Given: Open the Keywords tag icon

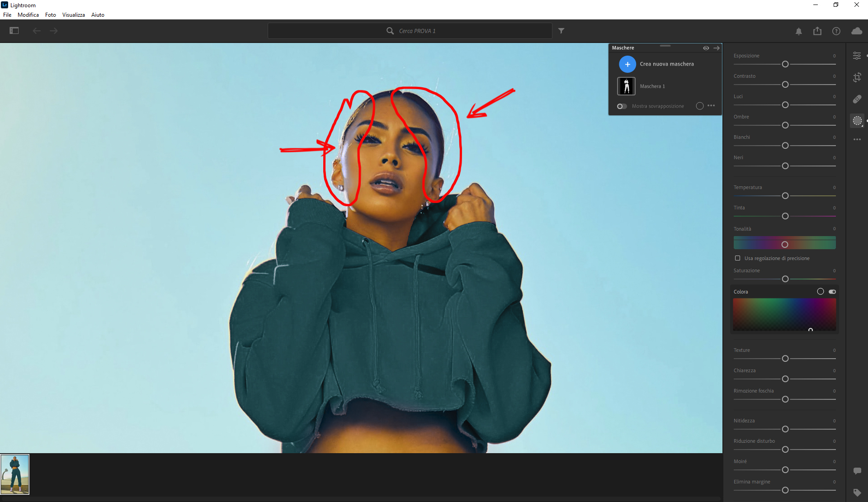Looking at the screenshot, I should click(857, 492).
